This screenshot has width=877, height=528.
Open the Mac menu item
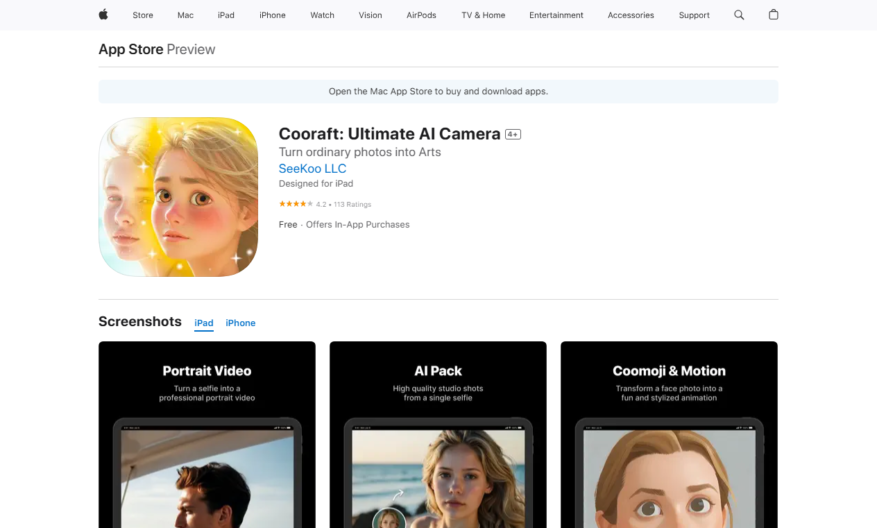[185, 15]
